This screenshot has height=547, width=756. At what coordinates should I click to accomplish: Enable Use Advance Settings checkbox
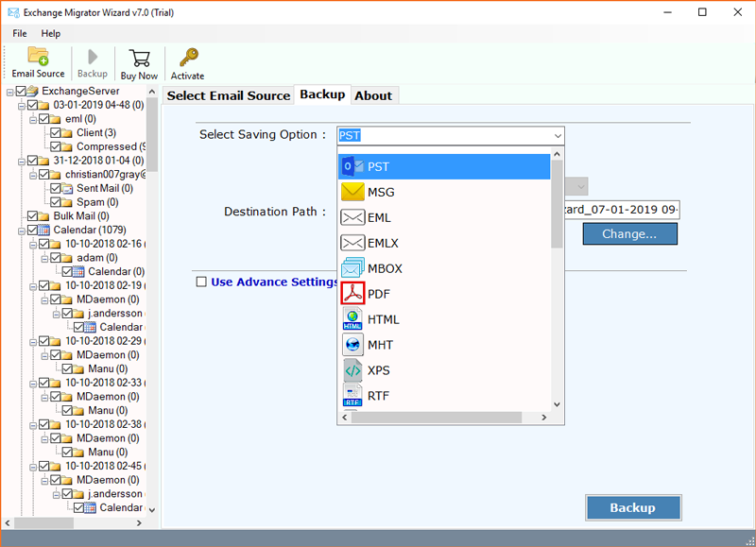201,282
